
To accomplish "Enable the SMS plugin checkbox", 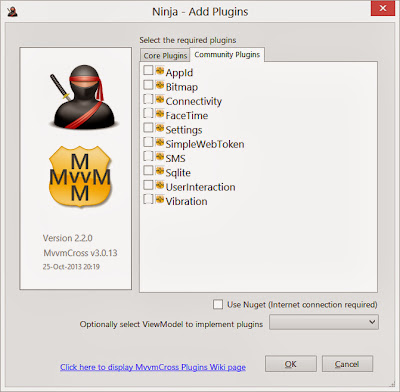I will click(x=148, y=156).
